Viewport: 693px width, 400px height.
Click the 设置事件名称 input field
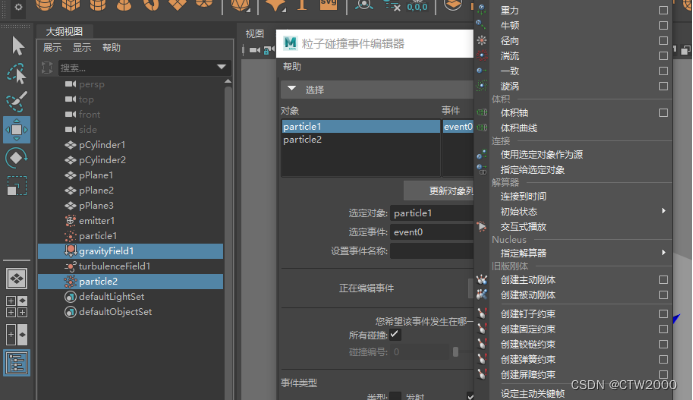click(x=432, y=251)
